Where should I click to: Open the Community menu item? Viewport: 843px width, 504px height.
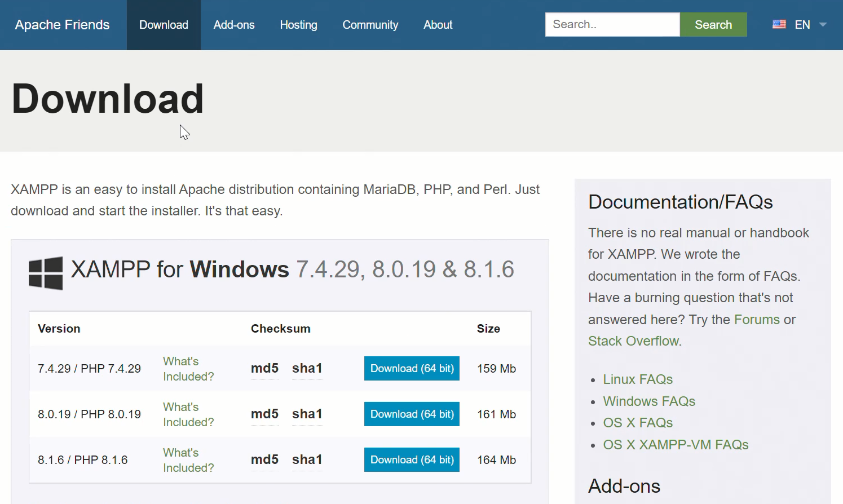[370, 25]
